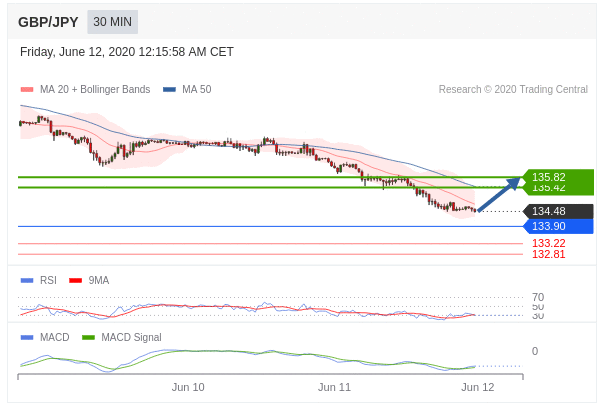The height and width of the screenshot is (407, 604).
Task: Click the RSI legend label
Action: coord(49,280)
